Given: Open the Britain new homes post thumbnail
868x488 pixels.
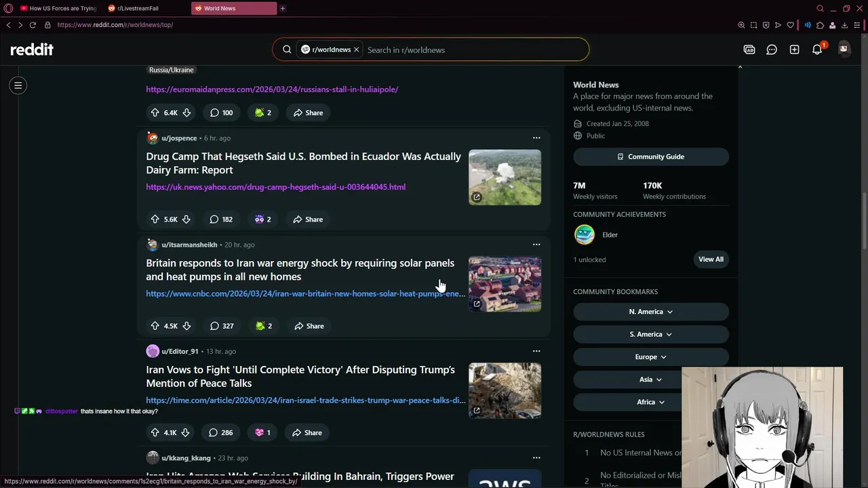Looking at the screenshot, I should (505, 284).
